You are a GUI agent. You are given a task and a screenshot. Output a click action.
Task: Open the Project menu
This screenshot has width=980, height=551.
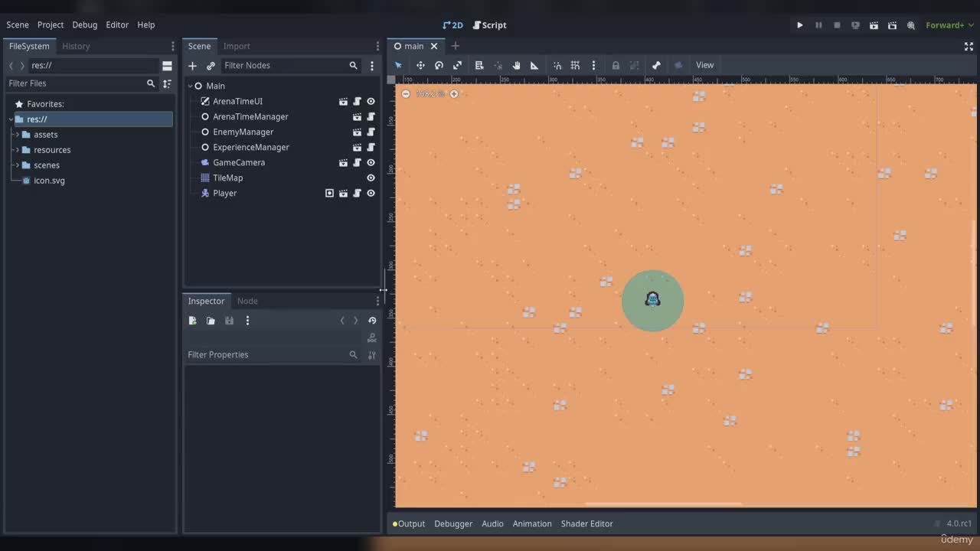pyautogui.click(x=51, y=24)
